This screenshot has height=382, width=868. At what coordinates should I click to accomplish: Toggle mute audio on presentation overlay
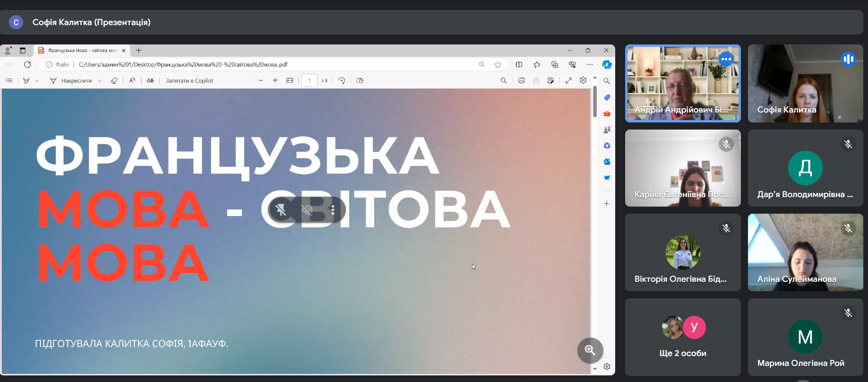[307, 210]
